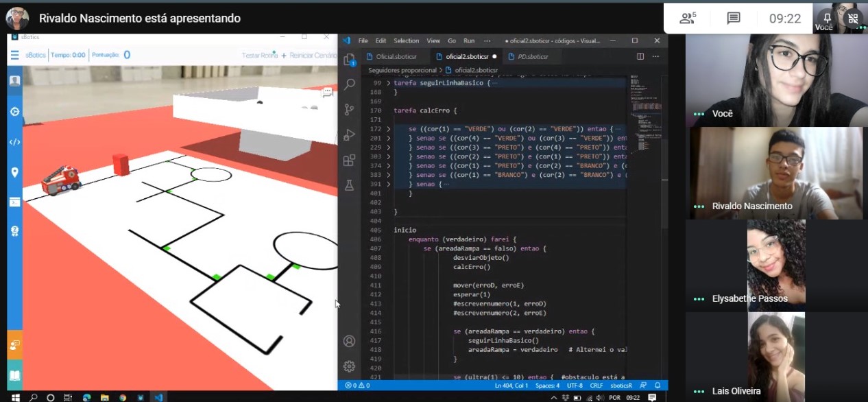Open Google Meet chat panel
Image resolution: width=868 pixels, height=402 pixels.
(x=734, y=19)
